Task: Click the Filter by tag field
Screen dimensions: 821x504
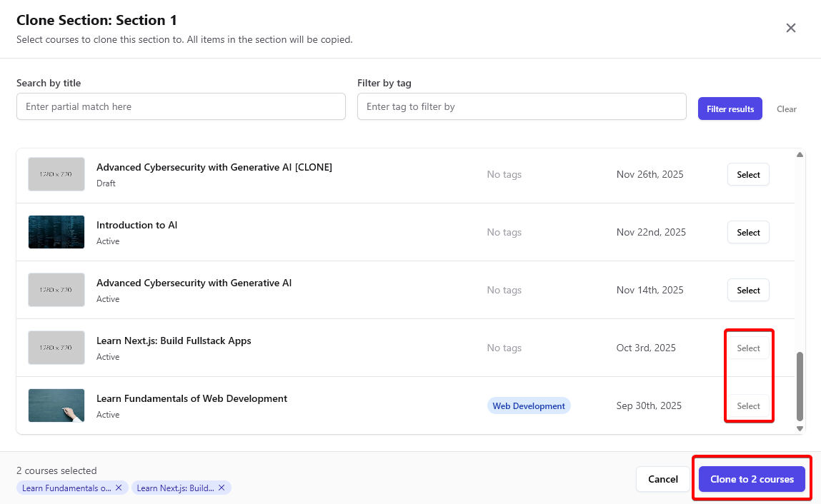Action: tap(522, 106)
